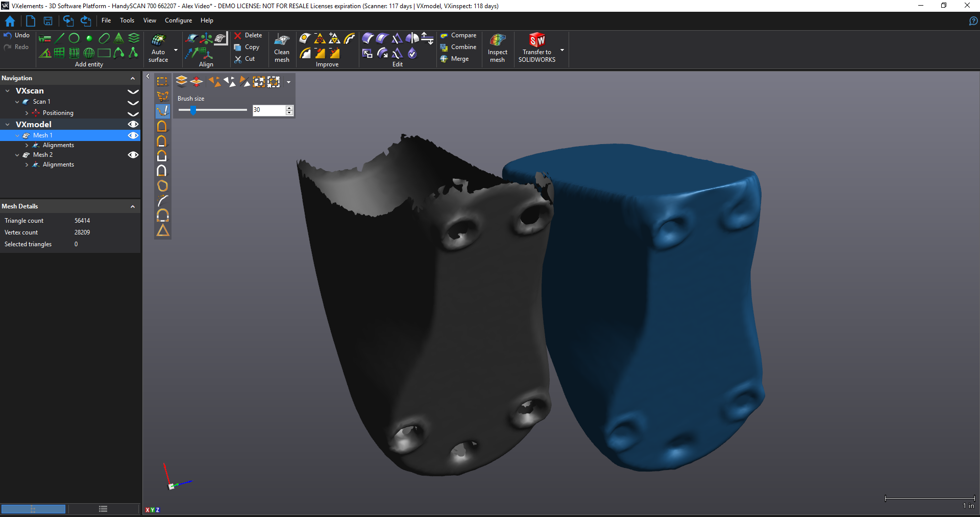Open the Configure menu
This screenshot has width=980, height=517.
[x=178, y=20]
